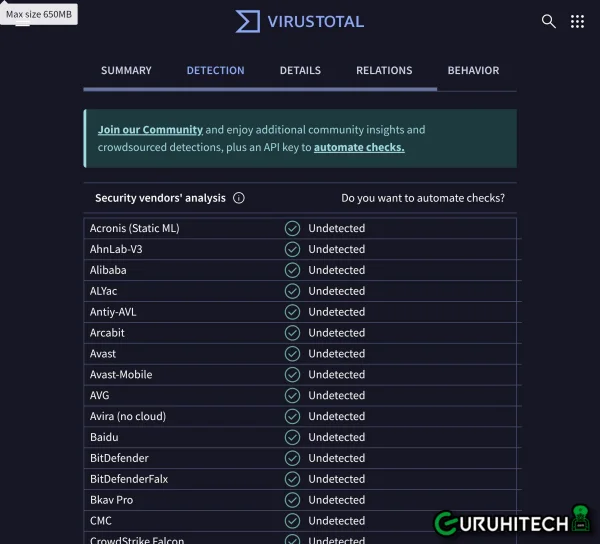Select the BitDefenderFalx vendor name

129,479
